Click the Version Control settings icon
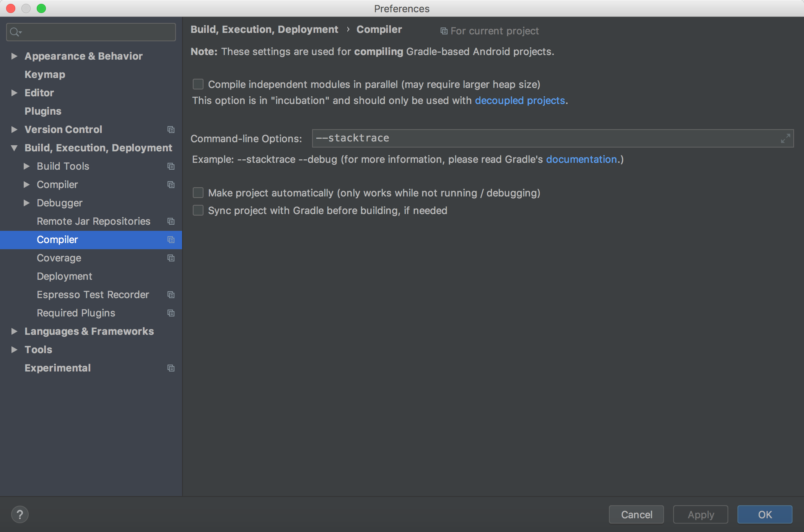Screen dimensions: 804x532 (x=171, y=129)
